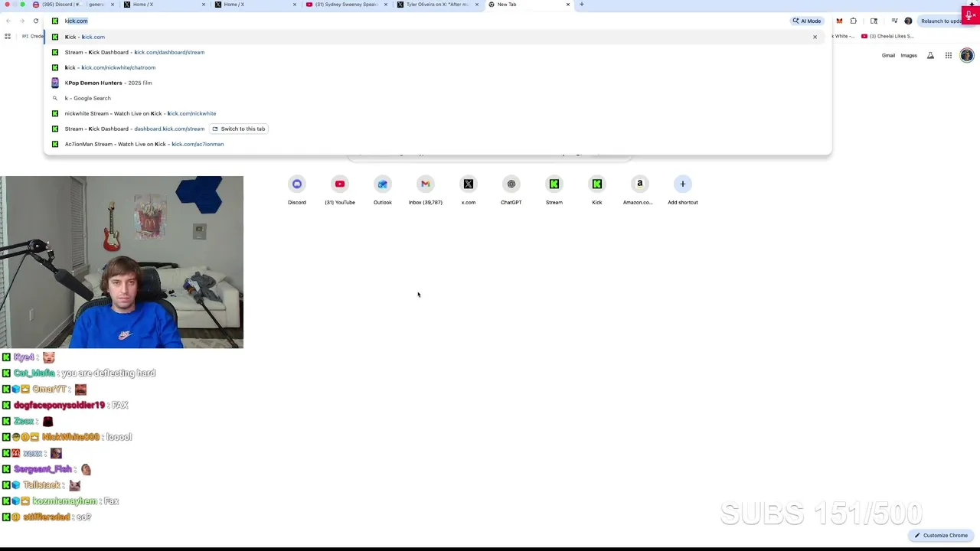Click chat username OmarYT
The width and height of the screenshot is (980, 551).
pos(50,389)
